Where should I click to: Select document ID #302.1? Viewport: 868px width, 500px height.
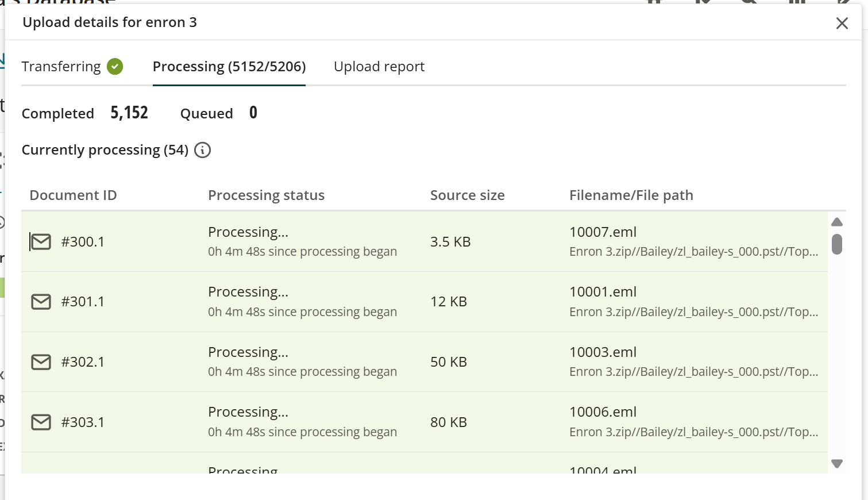(x=83, y=362)
